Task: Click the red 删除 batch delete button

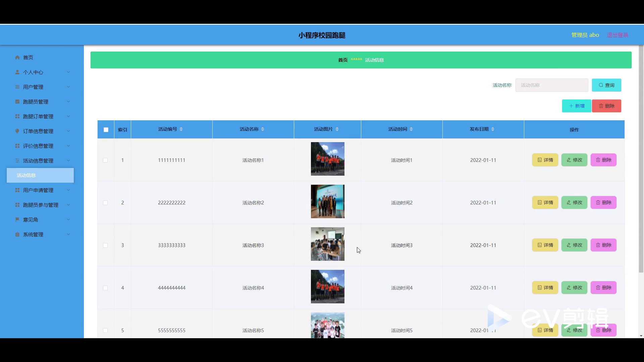Action: click(x=606, y=106)
